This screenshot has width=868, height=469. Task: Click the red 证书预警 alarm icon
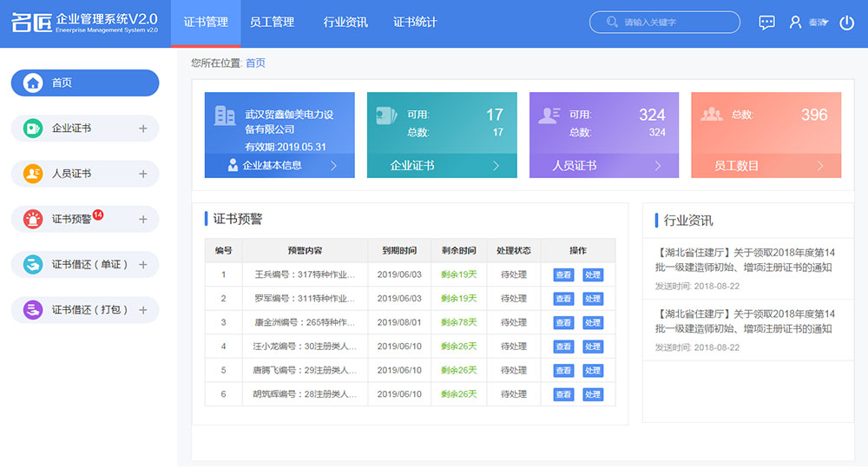[33, 220]
